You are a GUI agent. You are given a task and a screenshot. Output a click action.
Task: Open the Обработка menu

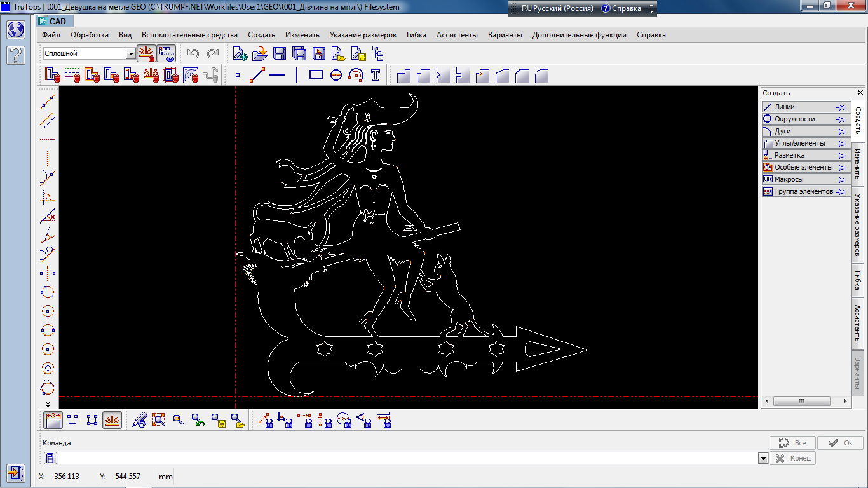pyautogui.click(x=90, y=35)
